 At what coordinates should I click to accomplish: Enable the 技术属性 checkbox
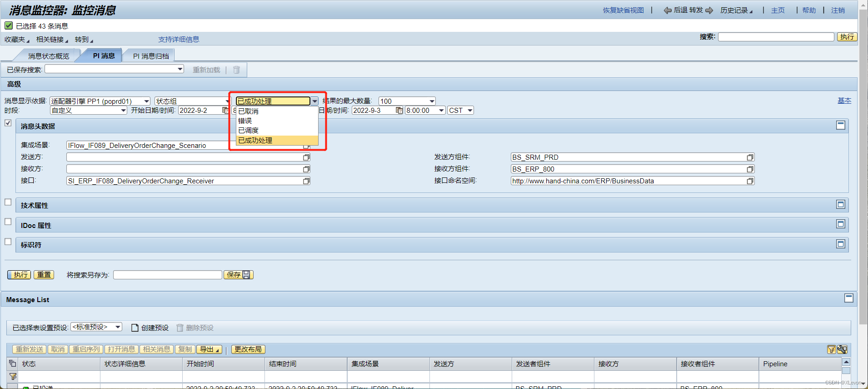(x=8, y=202)
